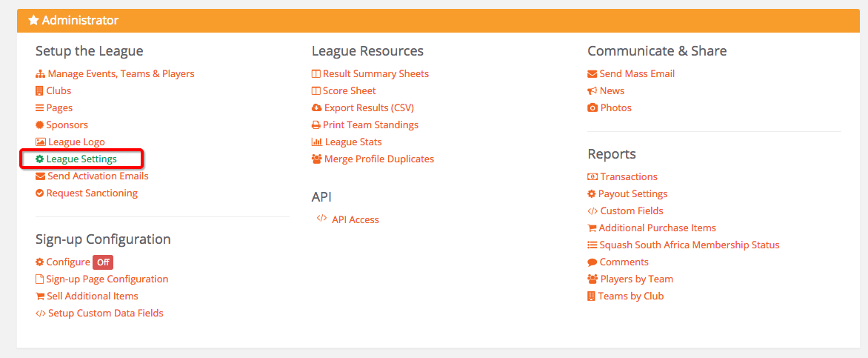Toggle the red Off badge next to Configure
Image resolution: width=868 pixels, height=358 pixels.
(x=102, y=262)
